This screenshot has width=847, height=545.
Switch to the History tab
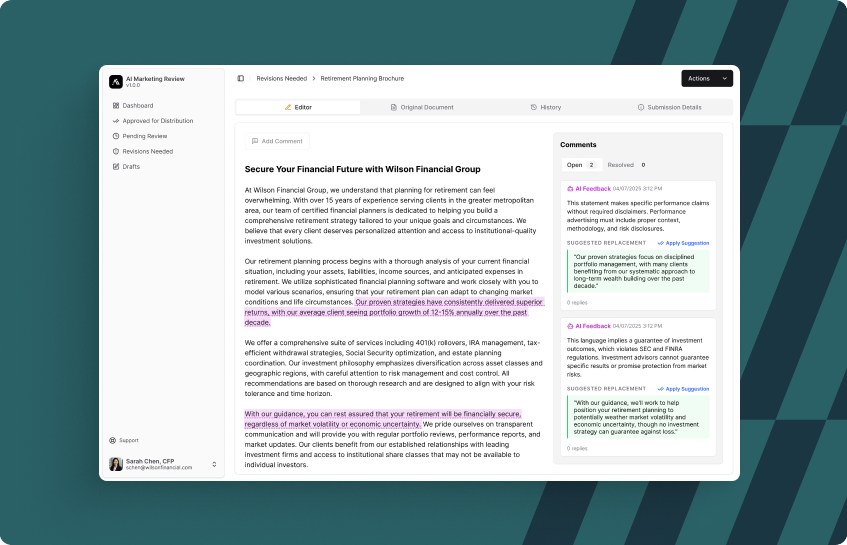pos(546,107)
